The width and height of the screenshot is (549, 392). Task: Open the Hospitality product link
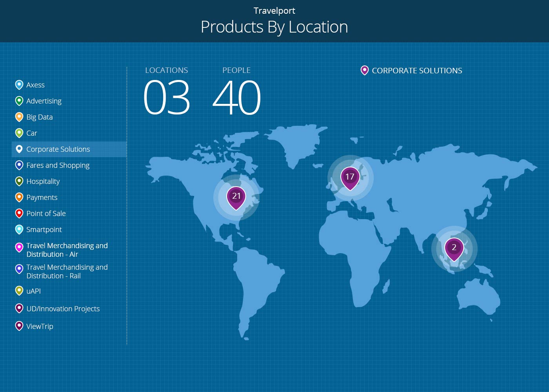43,181
